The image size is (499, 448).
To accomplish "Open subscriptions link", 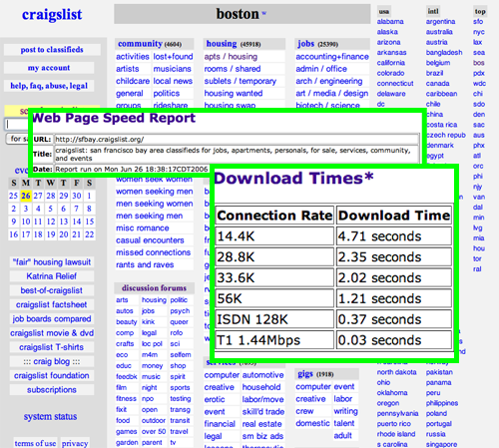I will [52, 390].
